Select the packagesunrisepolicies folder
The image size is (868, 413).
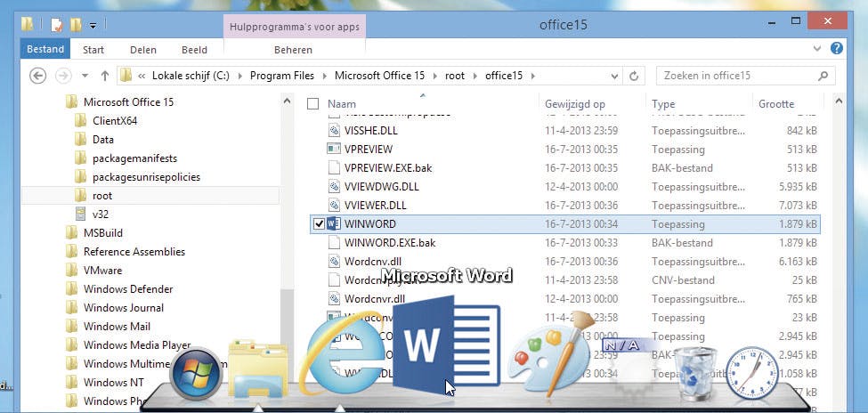point(146,177)
